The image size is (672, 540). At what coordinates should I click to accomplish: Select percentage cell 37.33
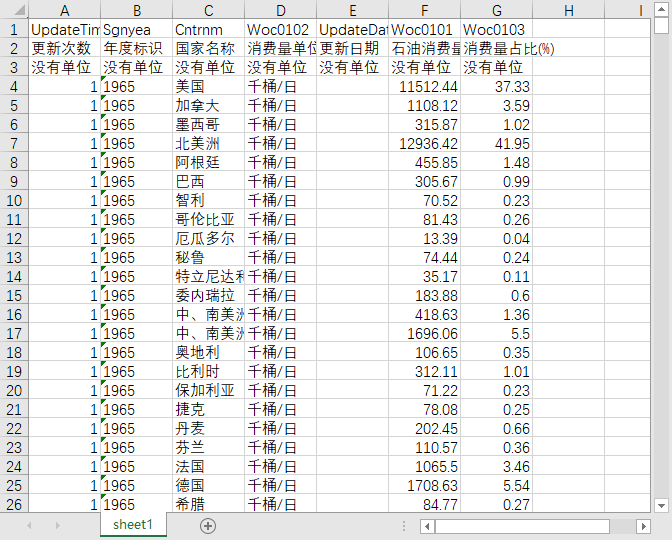coord(496,86)
